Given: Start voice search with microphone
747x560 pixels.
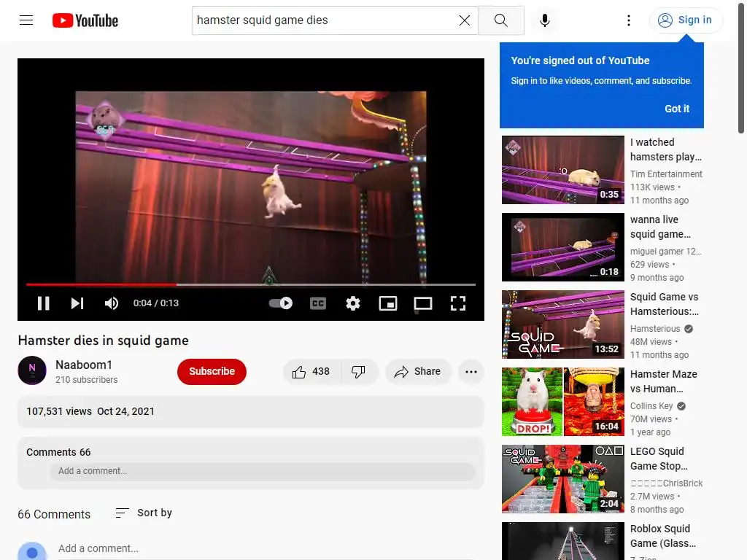Looking at the screenshot, I should tap(544, 20).
